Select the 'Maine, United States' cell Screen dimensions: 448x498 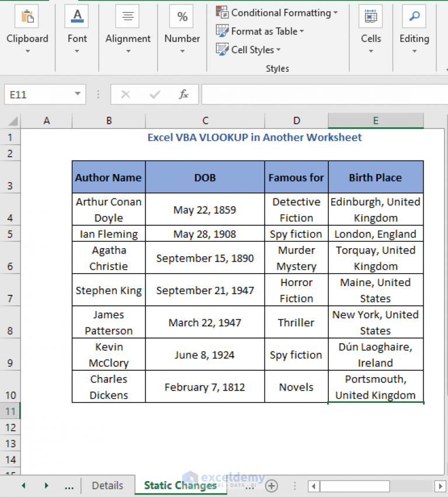376,290
